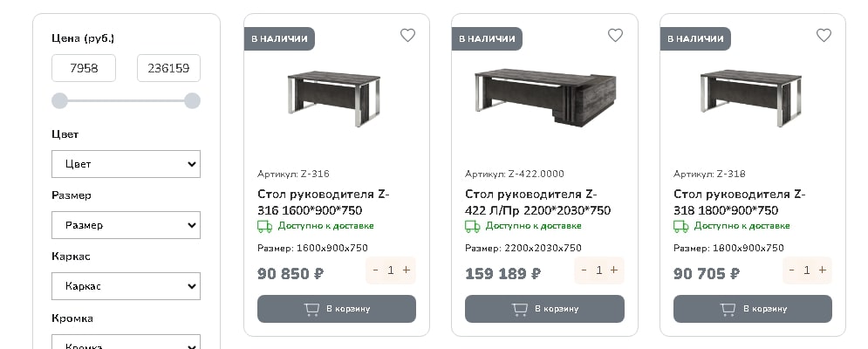Image resolution: width=868 pixels, height=349 pixels.
Task: Open the Каркас dropdown filter
Action: point(126,286)
